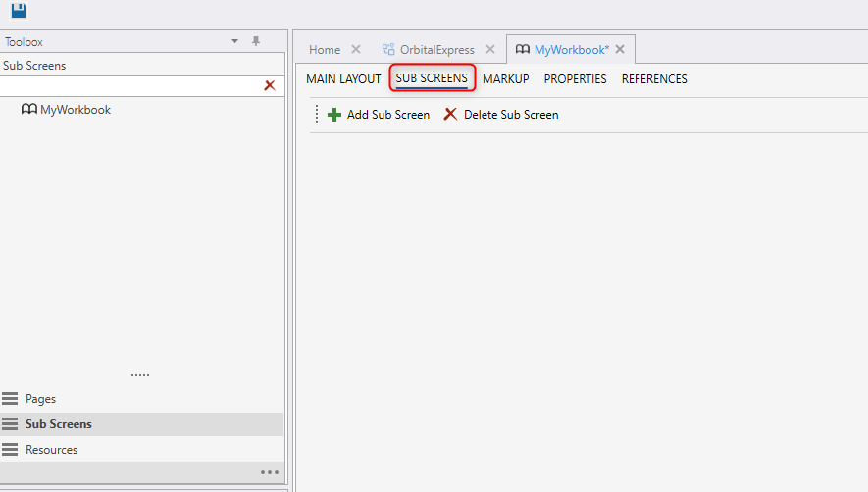This screenshot has width=868, height=492.
Task: Clear the Sub Screens search with red X
Action: pos(270,86)
